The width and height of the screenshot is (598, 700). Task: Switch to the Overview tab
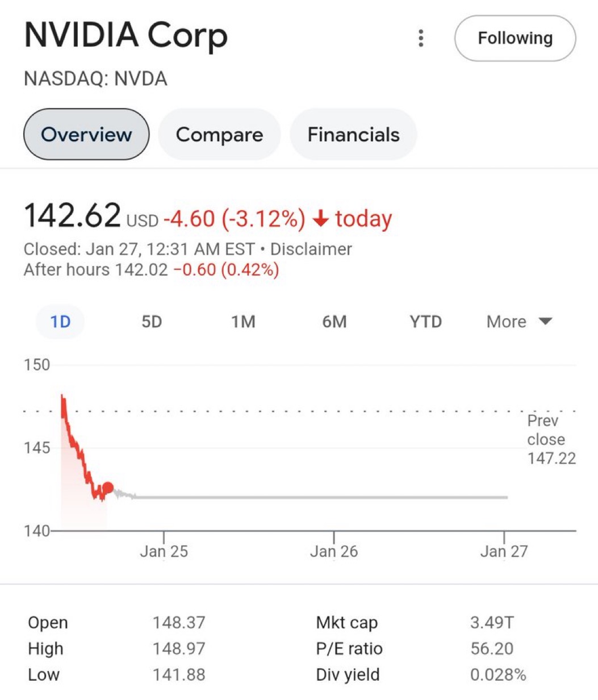(x=86, y=135)
